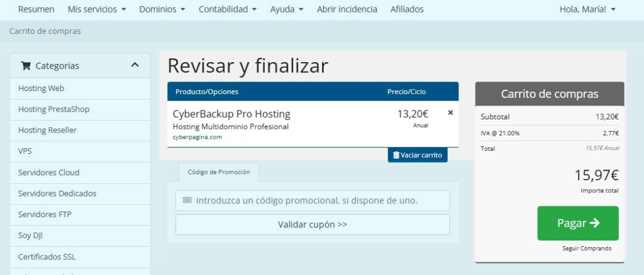Open the Contabilidad dropdown

[x=228, y=9]
